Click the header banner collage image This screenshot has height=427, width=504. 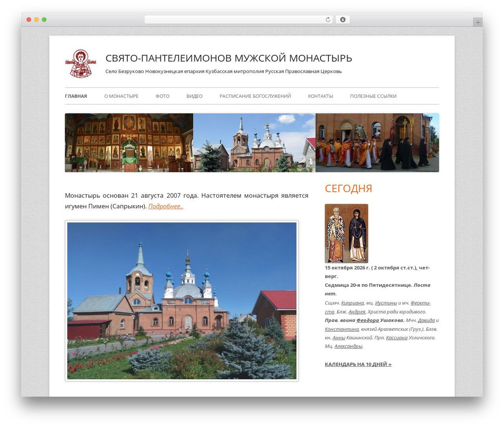[x=252, y=143]
